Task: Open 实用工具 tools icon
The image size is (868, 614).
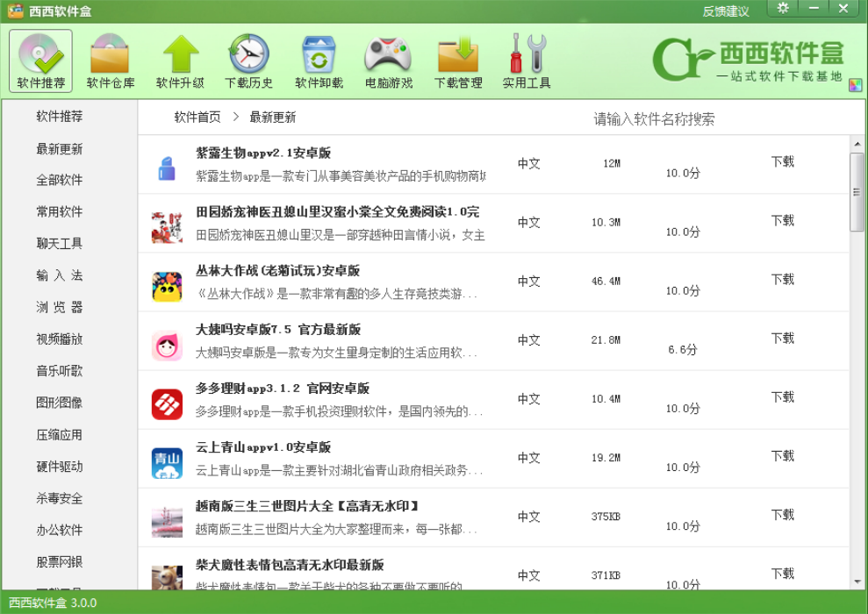Action: [x=527, y=61]
